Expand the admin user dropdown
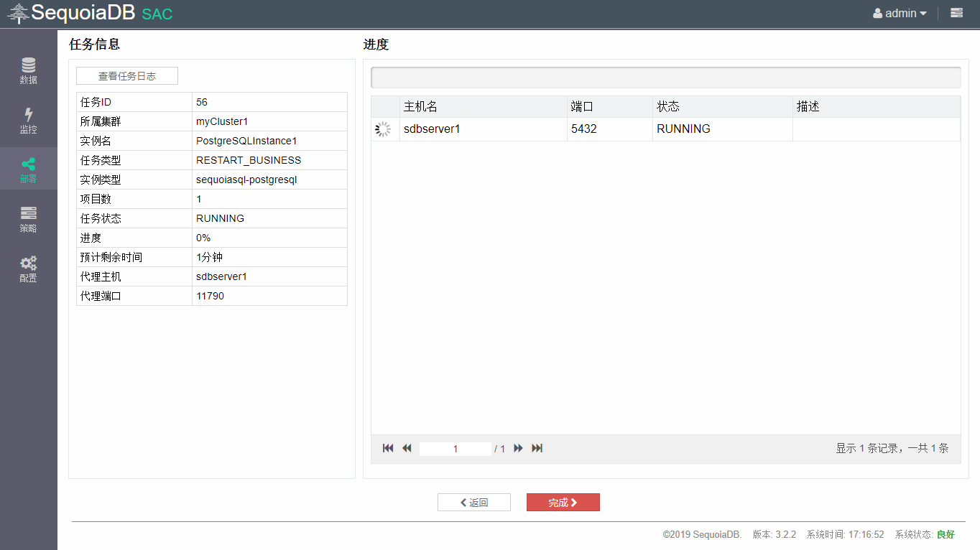The height and width of the screenshot is (550, 980). coord(900,14)
